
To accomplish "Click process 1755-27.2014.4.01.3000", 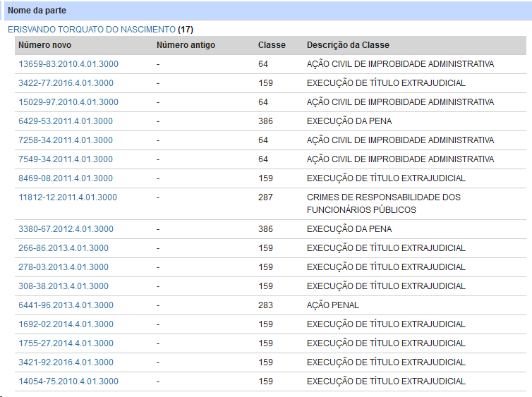I will coord(66,343).
